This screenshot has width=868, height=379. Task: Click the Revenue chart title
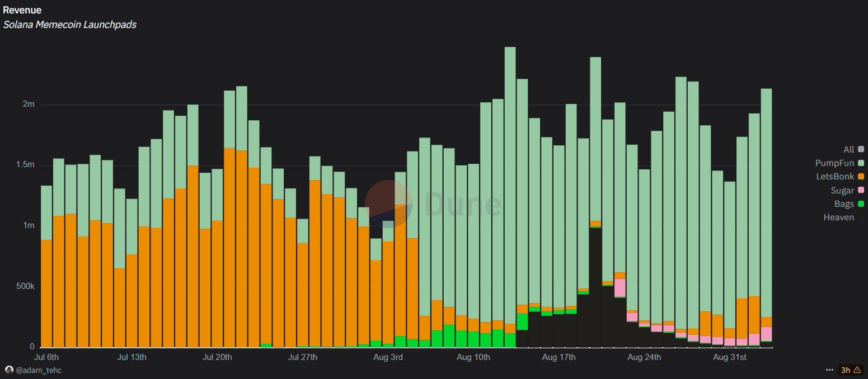pyautogui.click(x=22, y=10)
